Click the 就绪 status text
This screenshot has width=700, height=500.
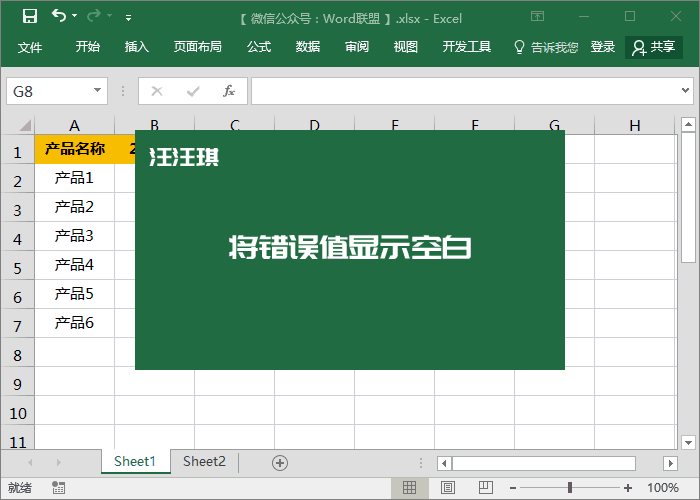(20, 488)
